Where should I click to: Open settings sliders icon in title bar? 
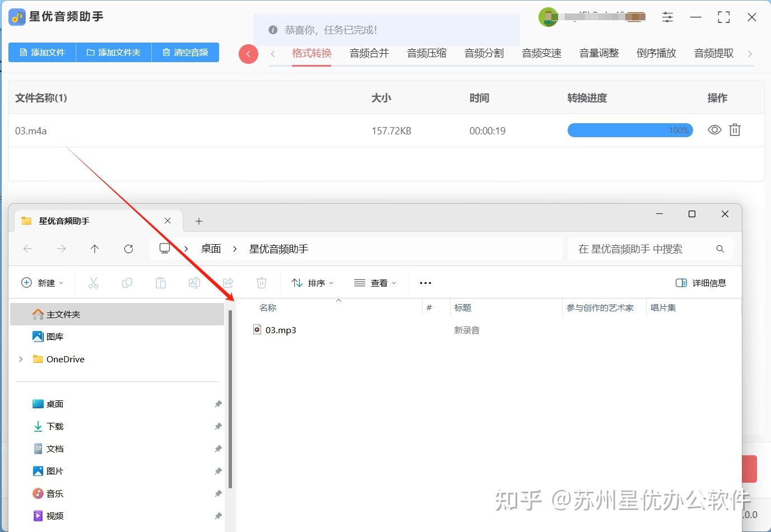click(667, 17)
